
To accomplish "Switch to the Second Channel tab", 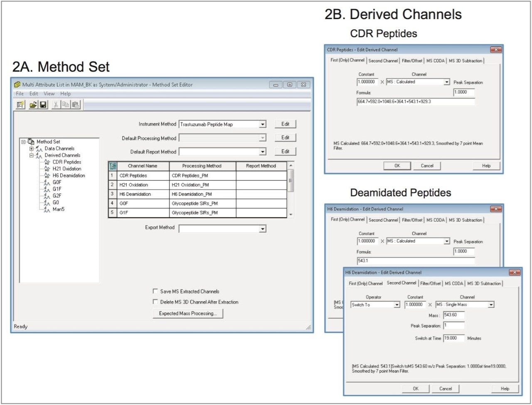I will pos(401,283).
